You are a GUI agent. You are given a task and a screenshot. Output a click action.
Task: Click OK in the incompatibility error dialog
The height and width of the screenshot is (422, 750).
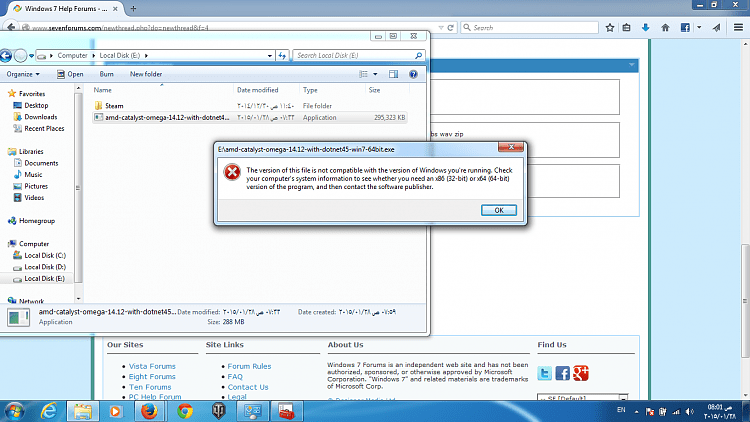tap(499, 211)
